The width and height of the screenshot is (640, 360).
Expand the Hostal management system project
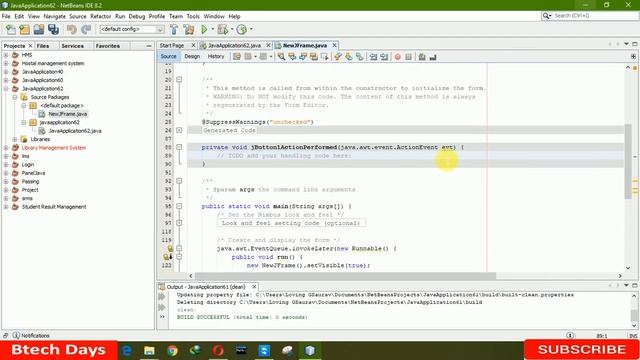click(6, 63)
